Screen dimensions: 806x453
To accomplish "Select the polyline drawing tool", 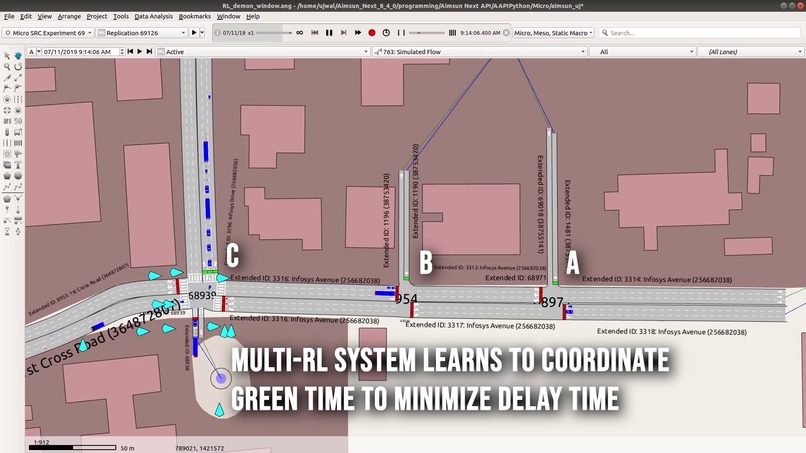I will [7, 187].
